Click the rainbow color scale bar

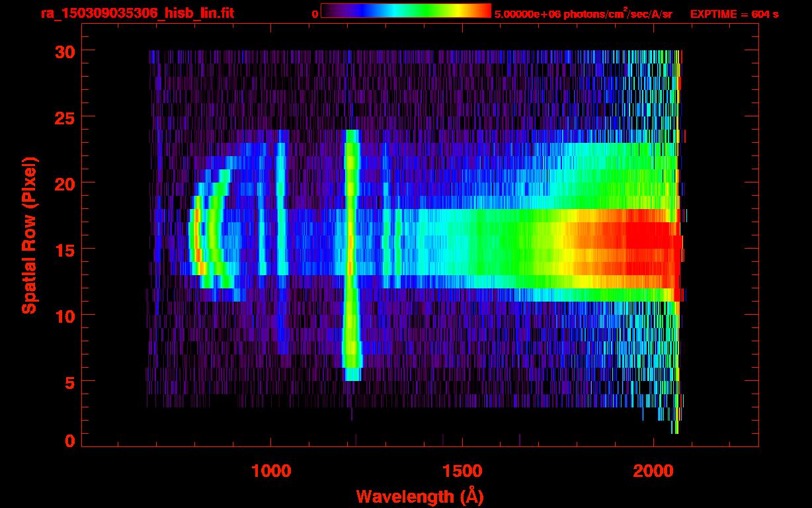click(406, 11)
